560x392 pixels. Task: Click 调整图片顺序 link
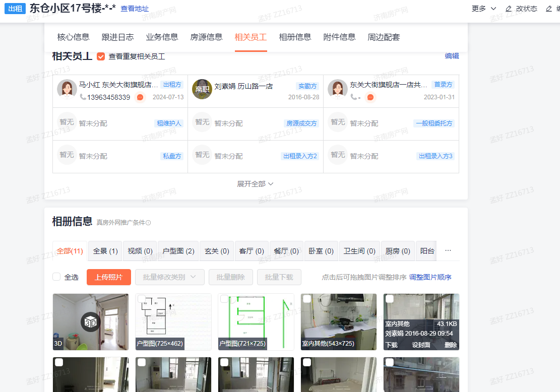430,277
